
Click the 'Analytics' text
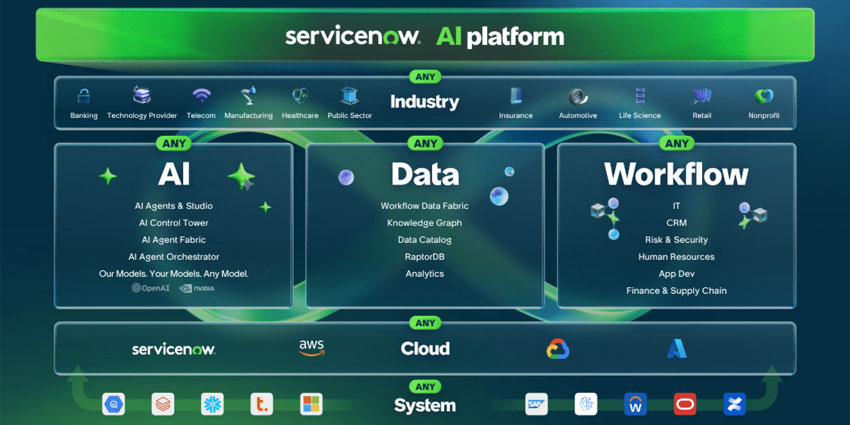(424, 274)
